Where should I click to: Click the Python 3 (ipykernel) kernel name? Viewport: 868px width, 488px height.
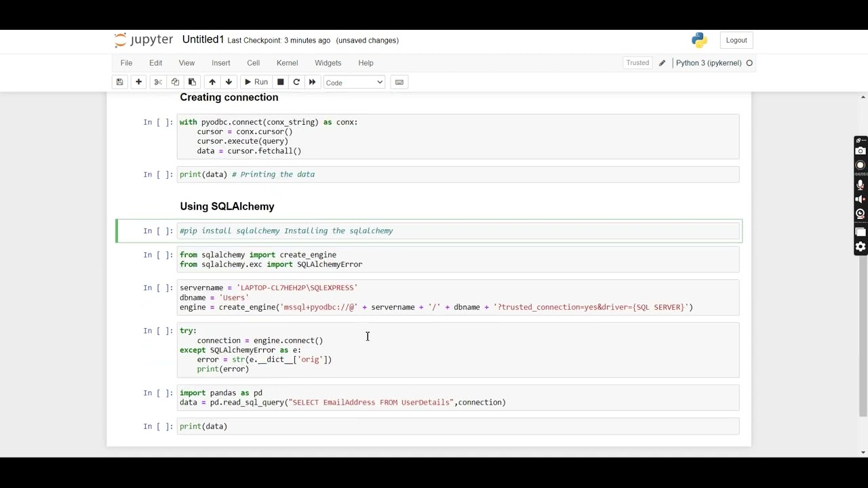tap(709, 63)
